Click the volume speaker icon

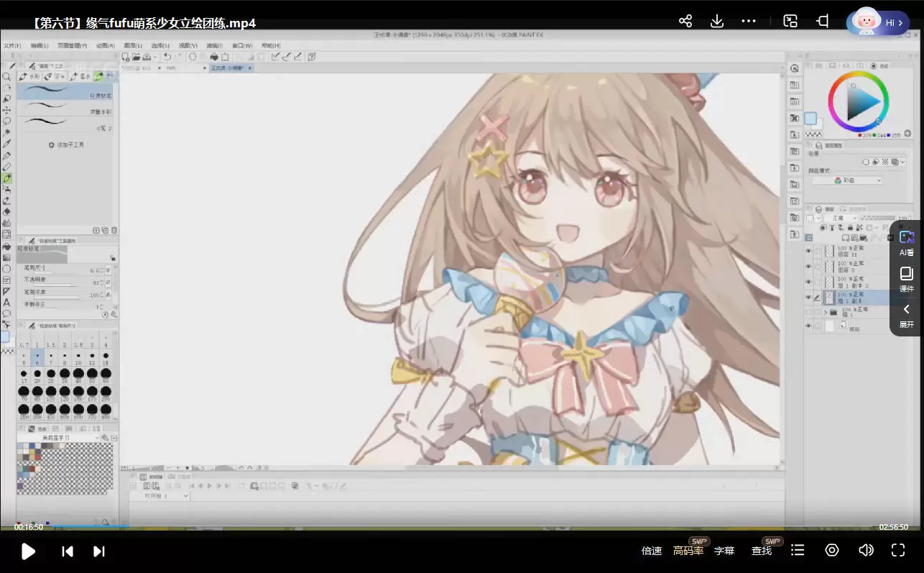866,550
